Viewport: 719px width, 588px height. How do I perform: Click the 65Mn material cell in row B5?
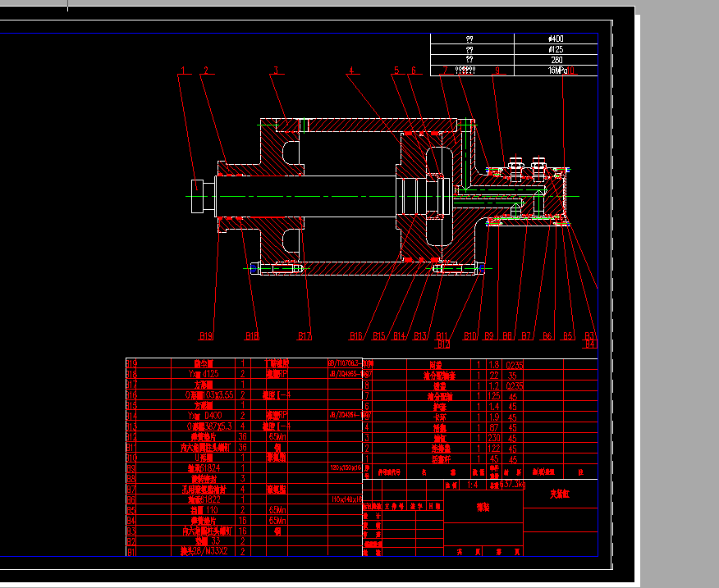point(277,510)
